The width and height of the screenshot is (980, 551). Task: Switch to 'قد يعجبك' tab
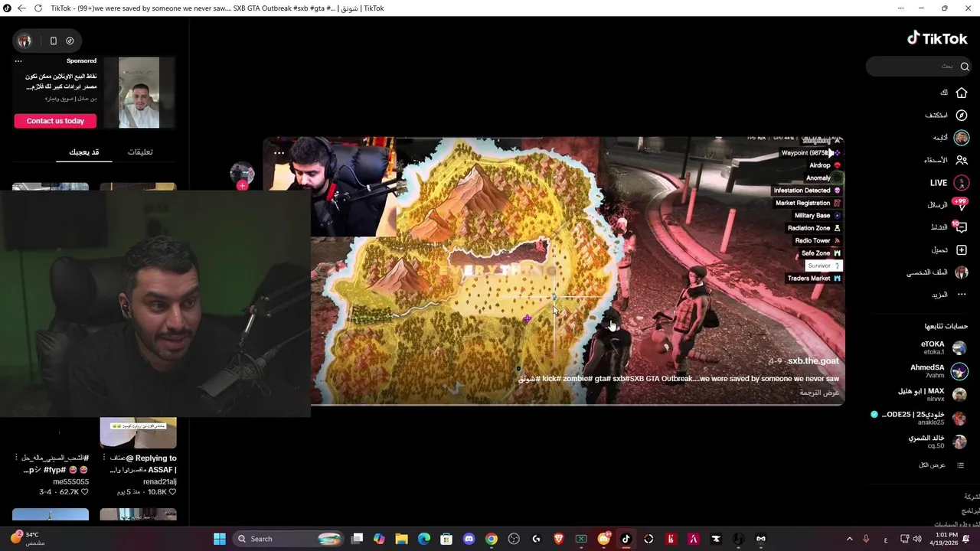point(83,152)
